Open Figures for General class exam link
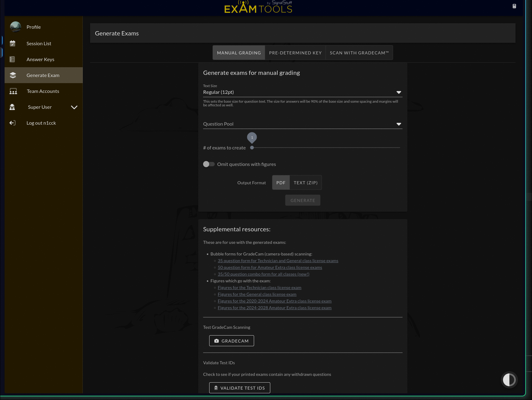The image size is (532, 400). [257, 294]
